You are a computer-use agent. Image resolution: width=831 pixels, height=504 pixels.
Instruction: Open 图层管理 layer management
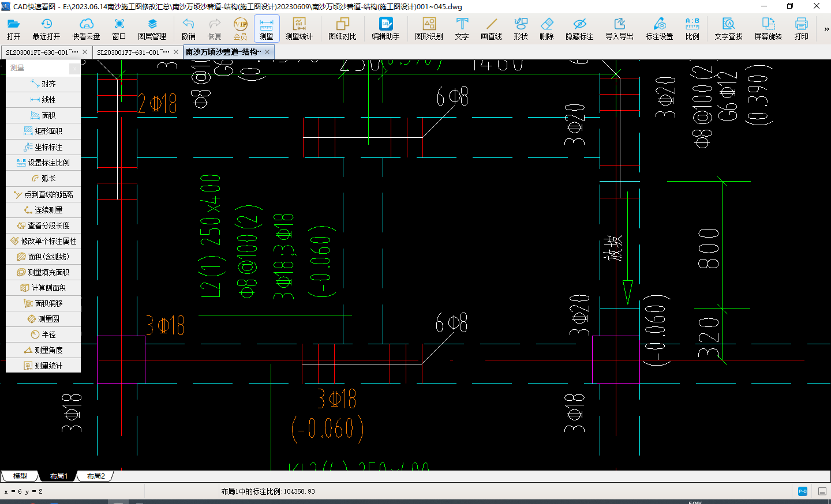click(x=152, y=29)
